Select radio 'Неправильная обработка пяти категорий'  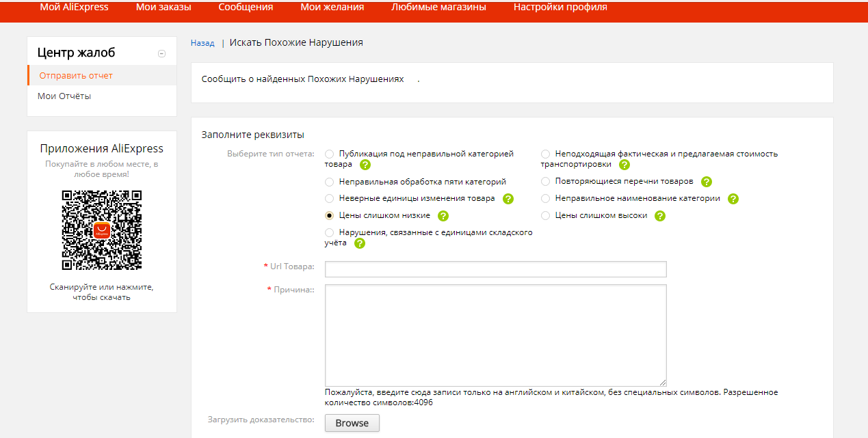click(330, 182)
